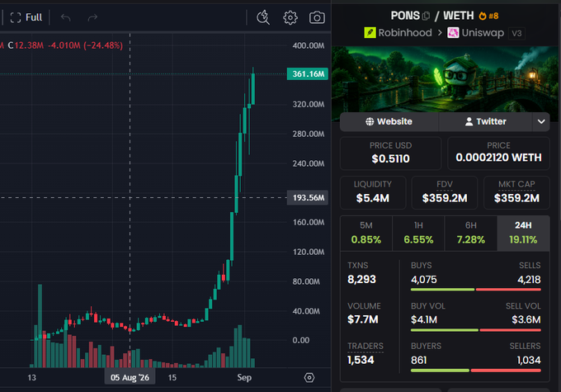Click the 400.00M price axis label

tap(309, 46)
